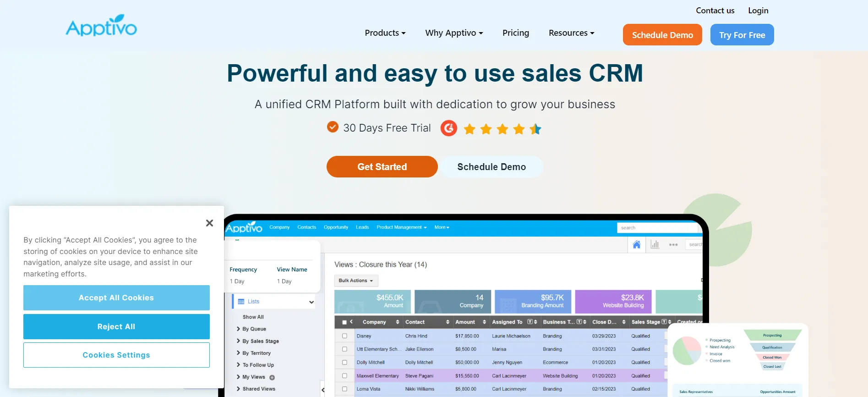This screenshot has width=868, height=397.
Task: Click Accept All Cookies
Action: click(116, 298)
